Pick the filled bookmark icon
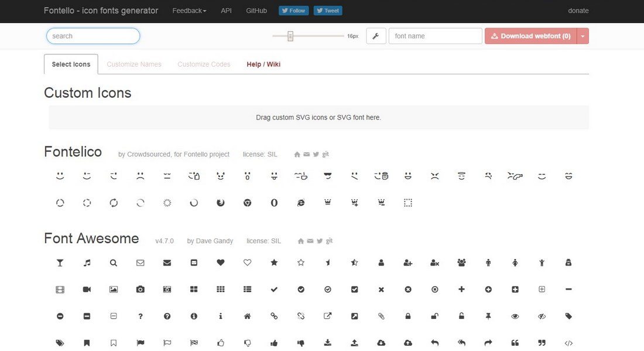 pos(87,343)
